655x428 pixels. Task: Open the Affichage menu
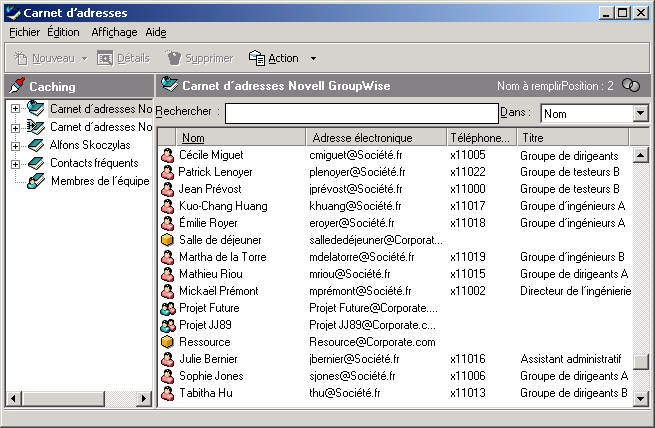coord(114,32)
